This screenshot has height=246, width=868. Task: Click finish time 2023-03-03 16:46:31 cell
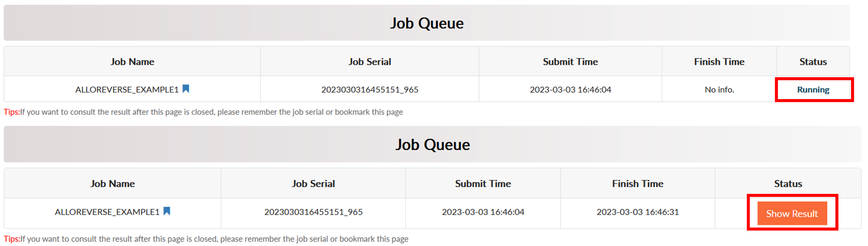tap(637, 212)
